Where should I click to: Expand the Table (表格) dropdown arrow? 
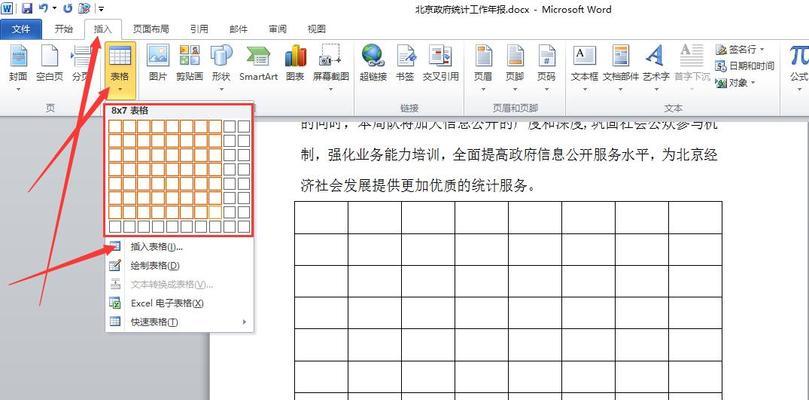(120, 89)
